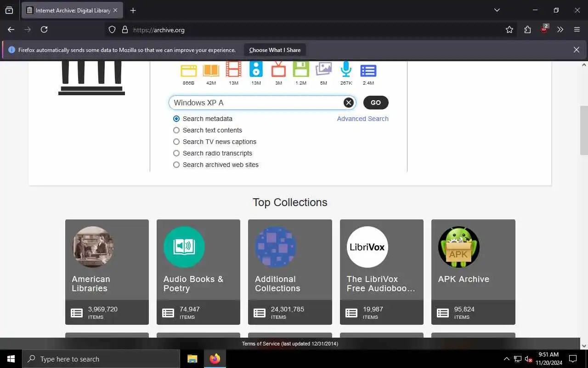Click the scrollbar down arrow
The width and height of the screenshot is (588, 368).
[584, 345]
